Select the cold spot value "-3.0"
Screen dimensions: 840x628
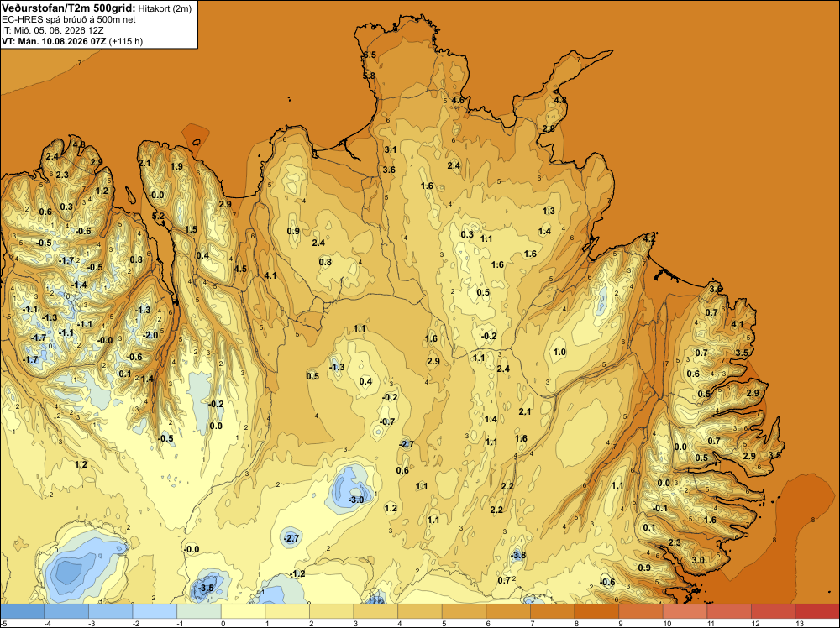pos(356,500)
